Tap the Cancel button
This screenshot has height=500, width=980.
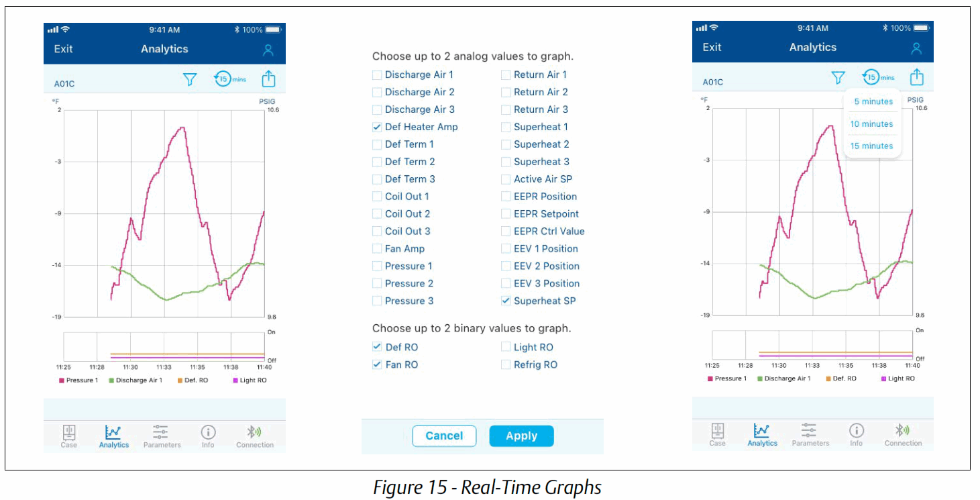(x=444, y=436)
